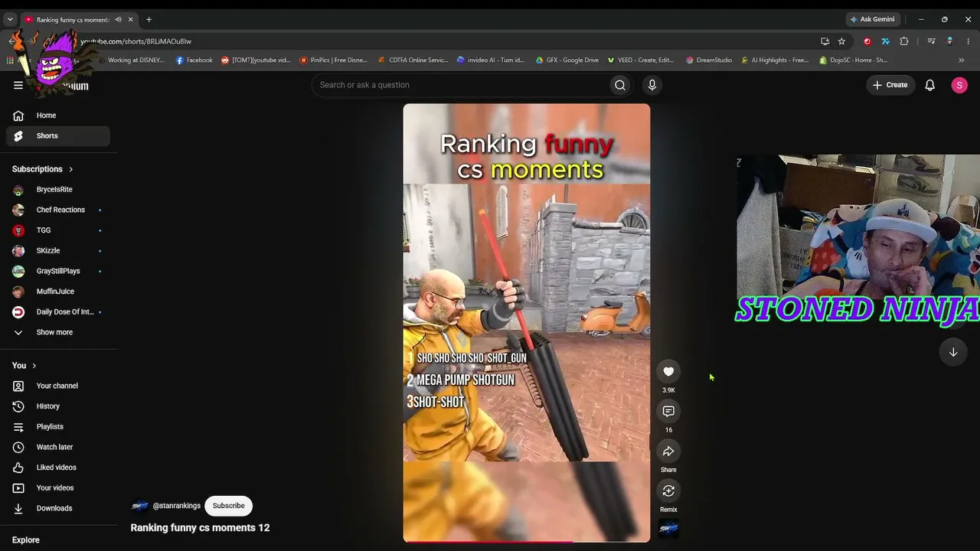Like the short with the heart button

[668, 371]
